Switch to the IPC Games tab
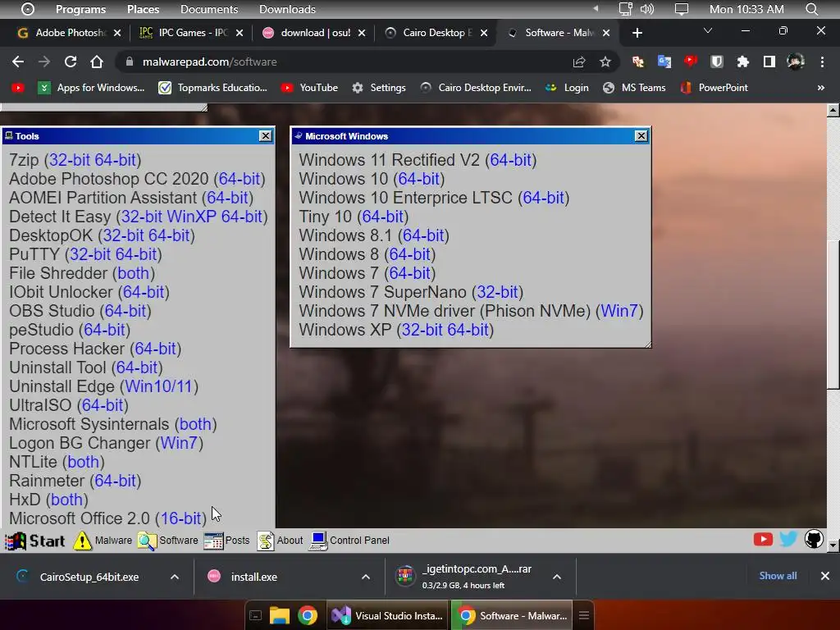 [190, 33]
